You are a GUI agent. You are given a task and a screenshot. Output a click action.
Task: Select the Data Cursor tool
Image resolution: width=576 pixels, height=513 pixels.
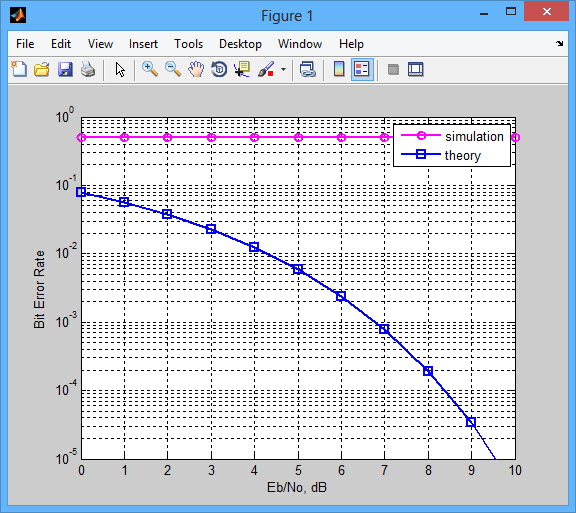tap(242, 69)
